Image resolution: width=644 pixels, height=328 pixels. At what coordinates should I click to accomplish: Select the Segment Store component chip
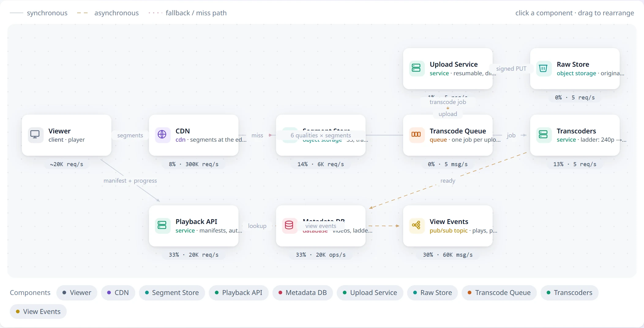pos(172,293)
